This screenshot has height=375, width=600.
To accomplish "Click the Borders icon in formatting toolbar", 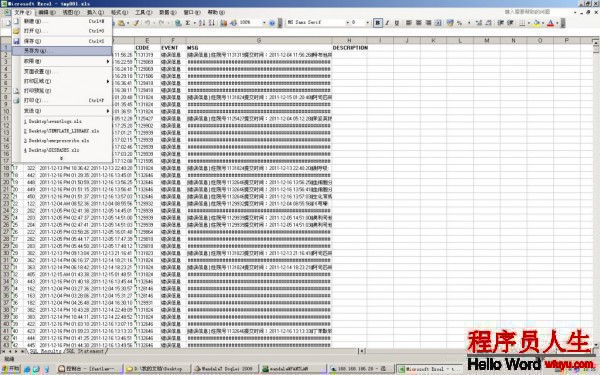I will (x=522, y=23).
